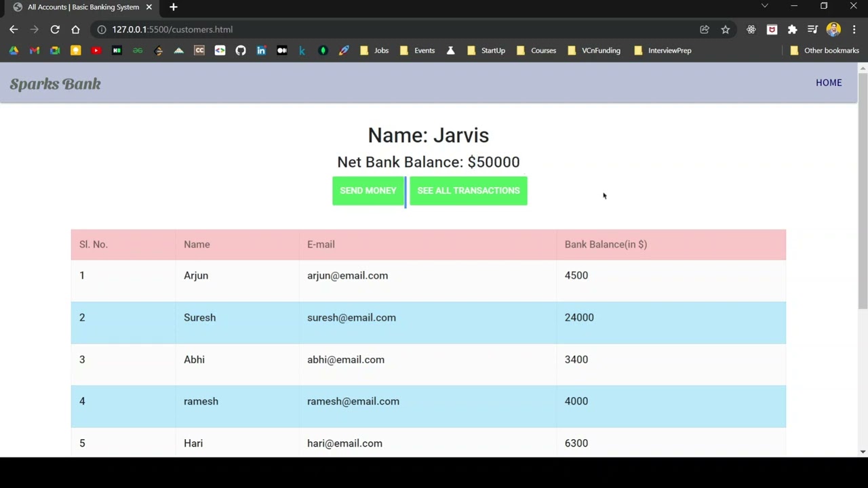
Task: Click the HOME navigation link
Action: pos(829,83)
